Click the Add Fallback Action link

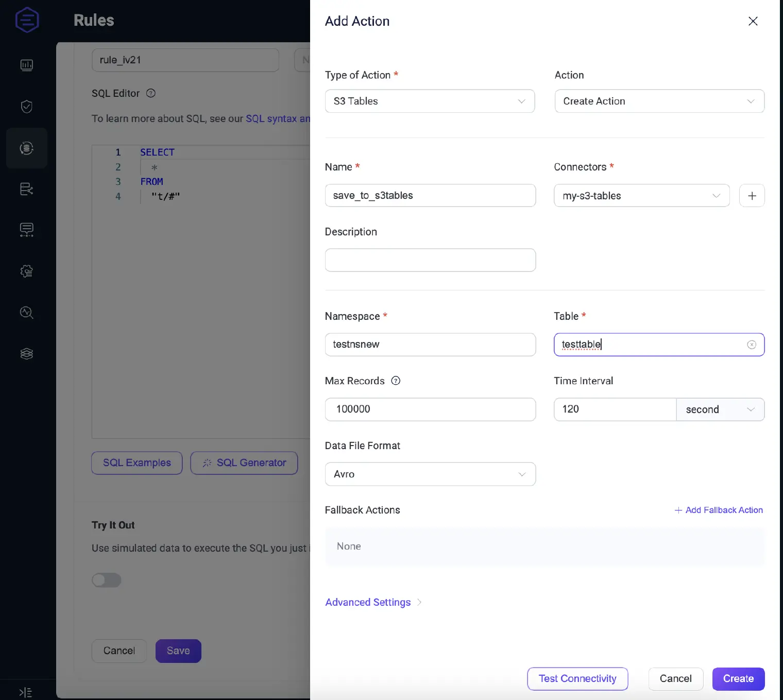click(x=719, y=510)
